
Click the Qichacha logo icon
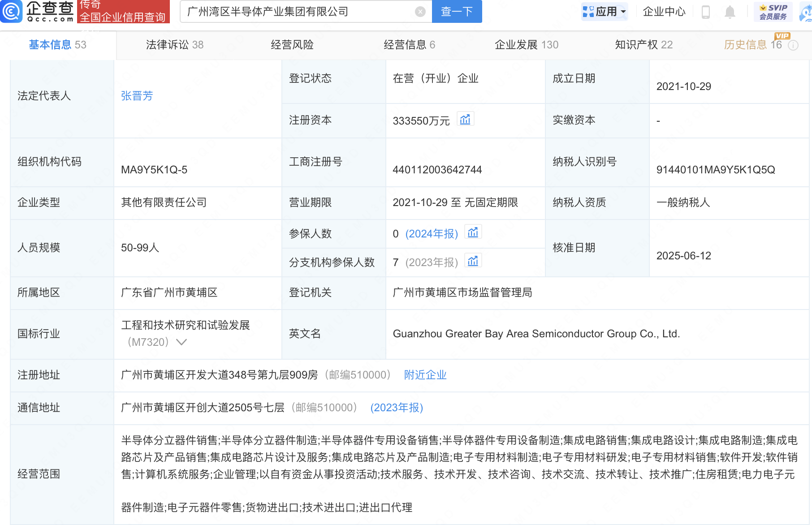coord(11,11)
